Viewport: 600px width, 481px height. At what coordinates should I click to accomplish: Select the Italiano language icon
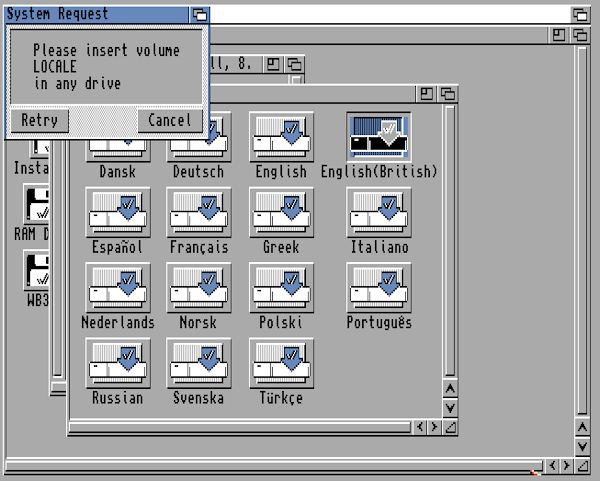(x=379, y=213)
